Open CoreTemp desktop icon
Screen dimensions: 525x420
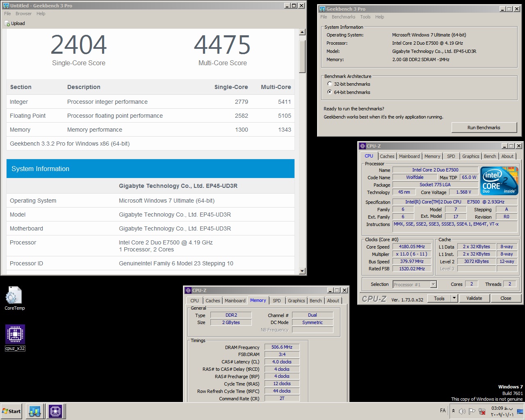click(x=14, y=298)
